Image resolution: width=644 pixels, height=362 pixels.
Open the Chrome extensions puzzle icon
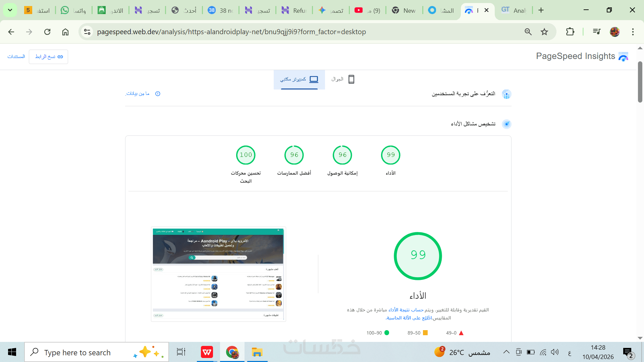click(570, 32)
